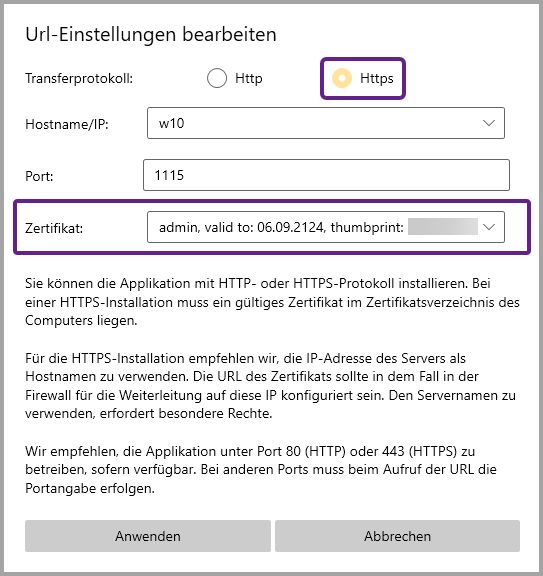Viewport: 543px width, 576px height.
Task: Click the Zertifikat label
Action: click(x=54, y=228)
